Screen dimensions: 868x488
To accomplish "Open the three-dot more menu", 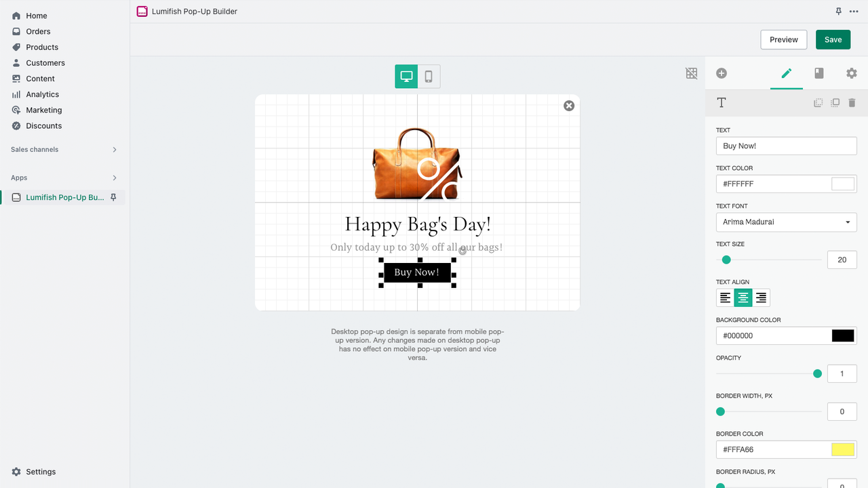I will point(854,12).
